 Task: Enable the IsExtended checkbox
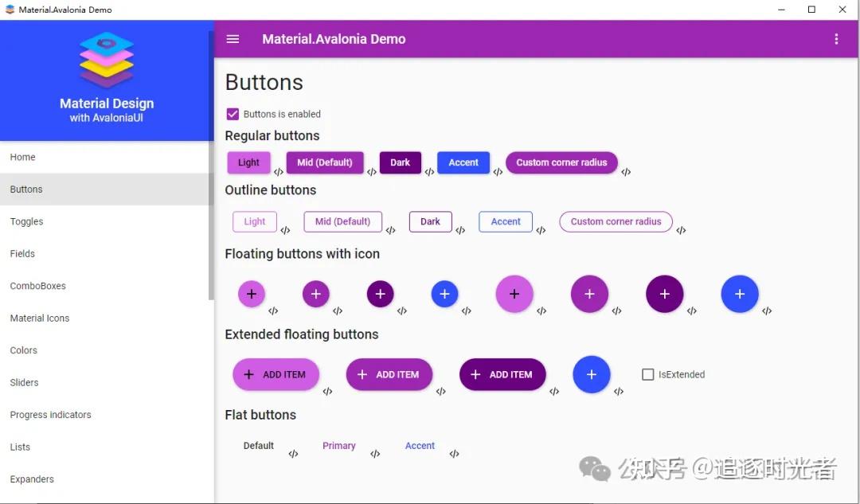(647, 374)
